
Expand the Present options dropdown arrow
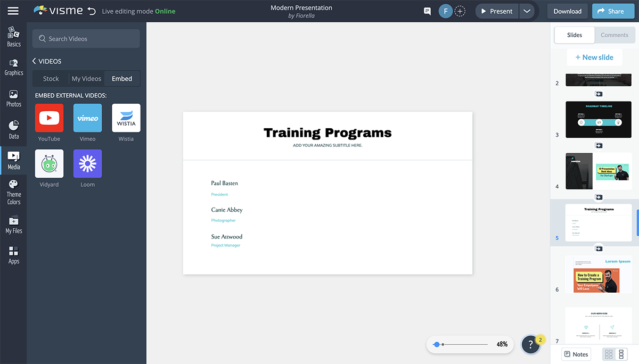pos(527,11)
